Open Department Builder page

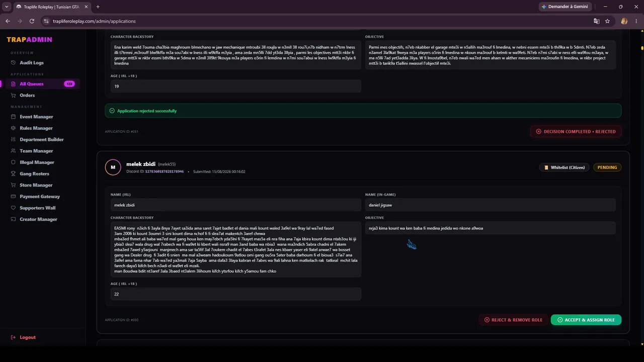43,139
